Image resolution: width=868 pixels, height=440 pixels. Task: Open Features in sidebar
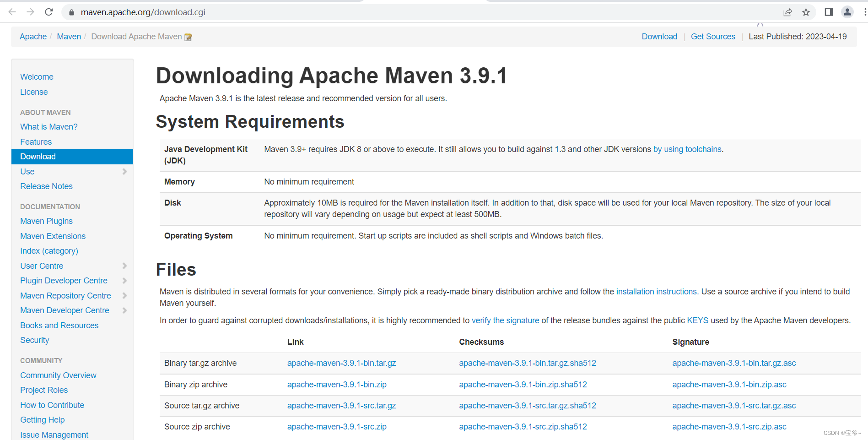click(x=36, y=142)
